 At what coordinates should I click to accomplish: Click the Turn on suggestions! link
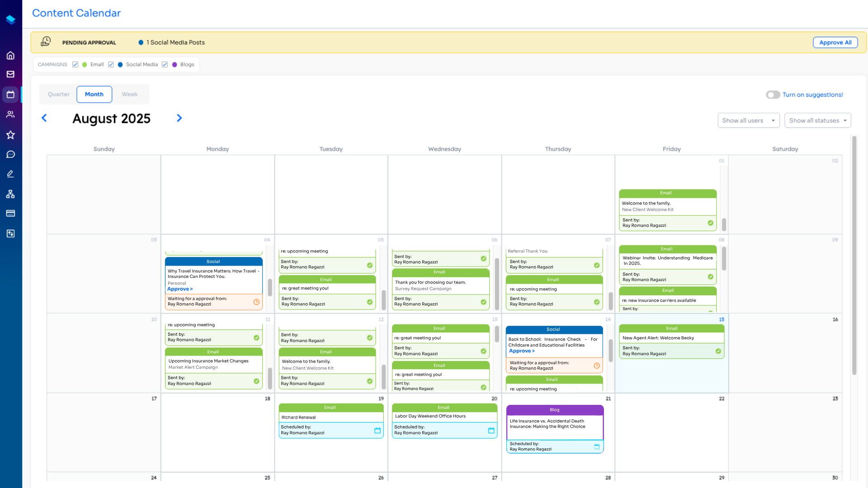coord(812,95)
